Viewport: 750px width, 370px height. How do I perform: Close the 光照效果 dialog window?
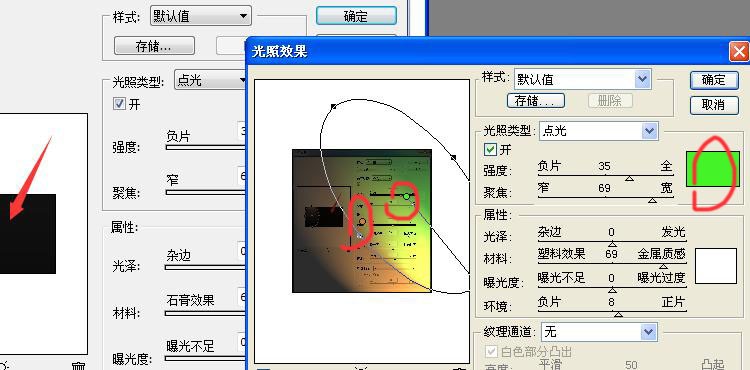coord(739,52)
